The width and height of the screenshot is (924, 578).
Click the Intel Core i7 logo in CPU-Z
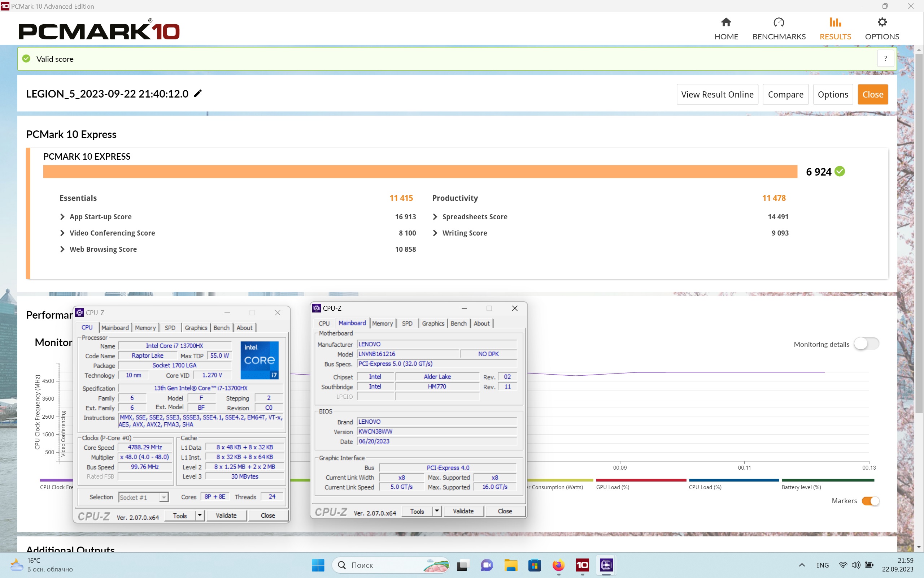(x=259, y=360)
